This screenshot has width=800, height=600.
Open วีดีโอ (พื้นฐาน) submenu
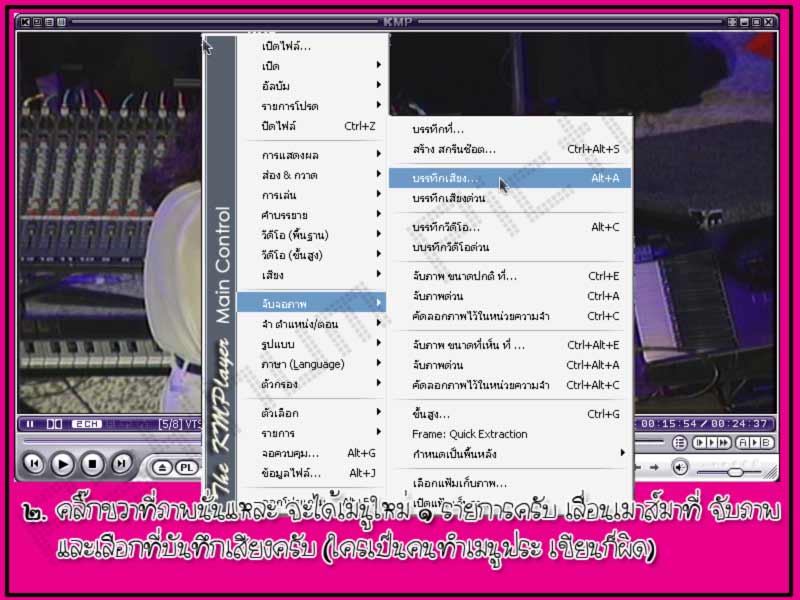[311, 235]
